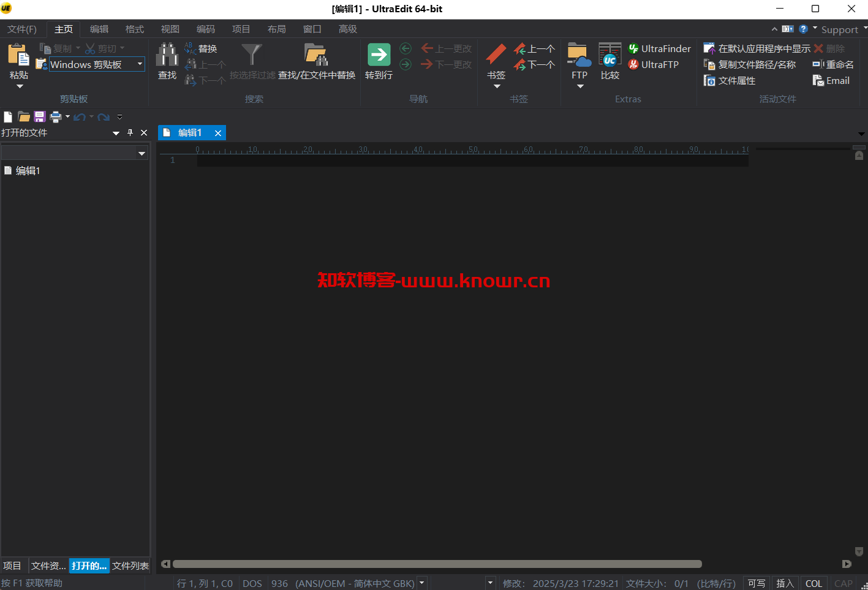868x590 pixels.
Task: Switch to the Advanced (高级) ribbon tab
Action: click(347, 29)
